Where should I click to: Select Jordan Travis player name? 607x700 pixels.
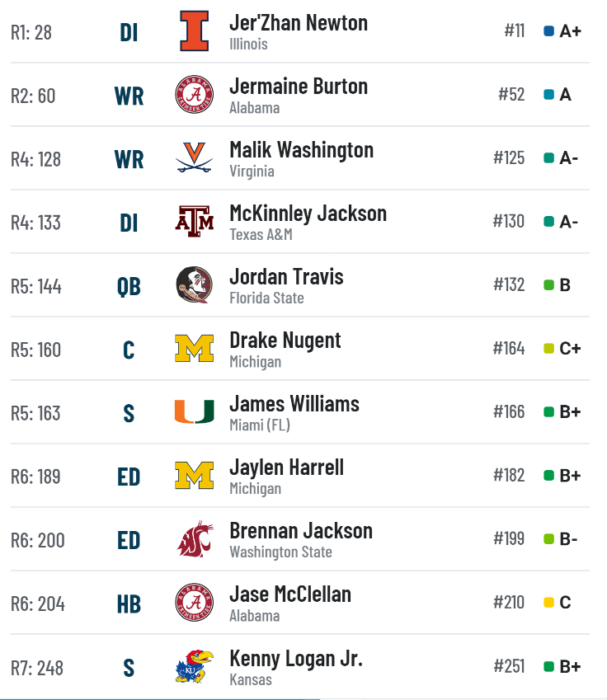tap(286, 277)
